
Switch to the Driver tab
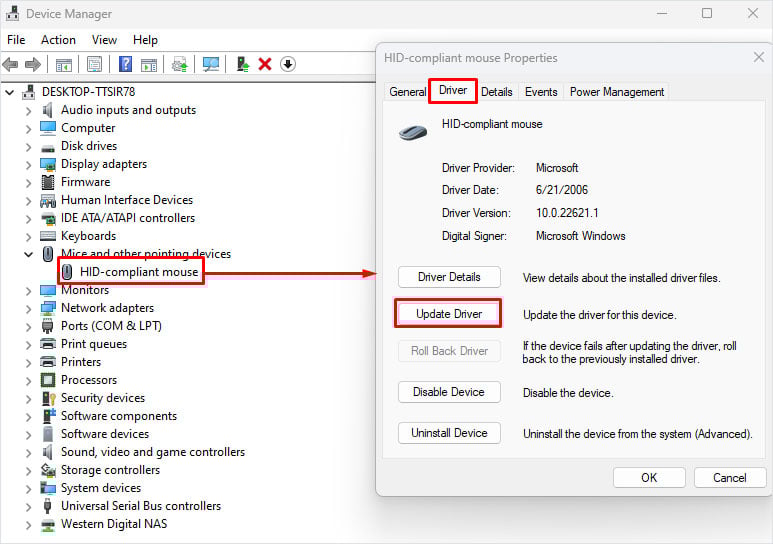click(453, 90)
